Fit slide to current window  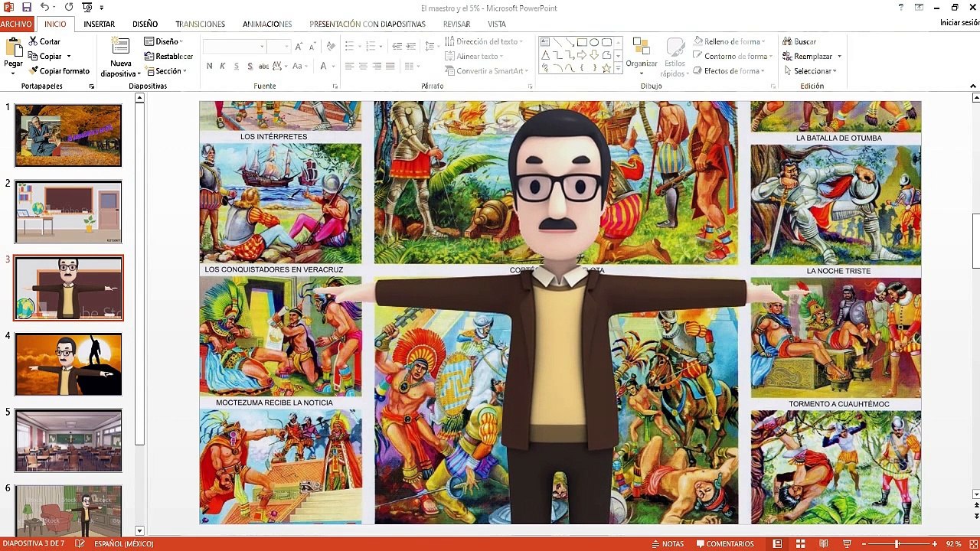pyautogui.click(x=972, y=544)
